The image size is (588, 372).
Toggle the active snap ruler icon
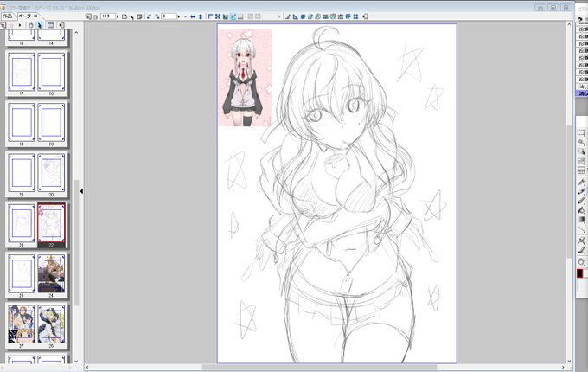click(233, 16)
